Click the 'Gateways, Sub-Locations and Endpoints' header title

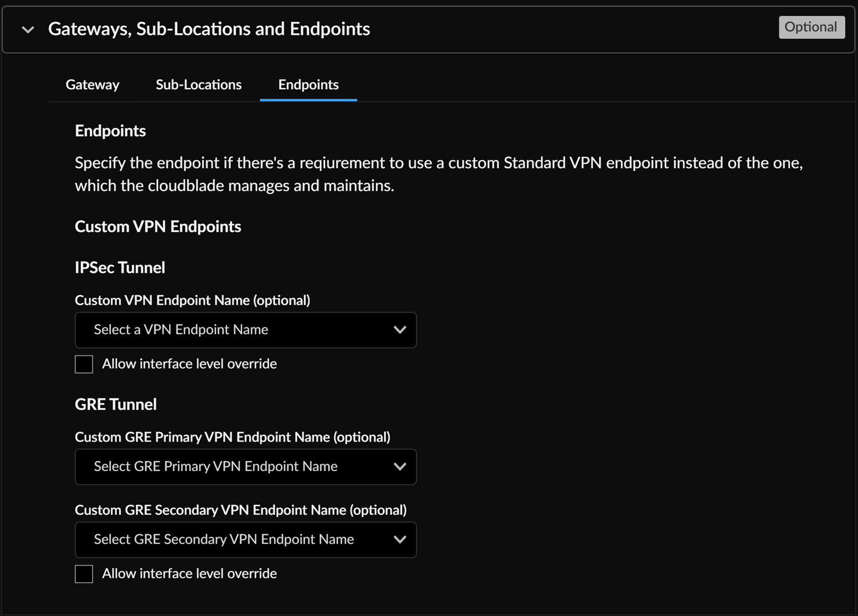click(x=209, y=29)
